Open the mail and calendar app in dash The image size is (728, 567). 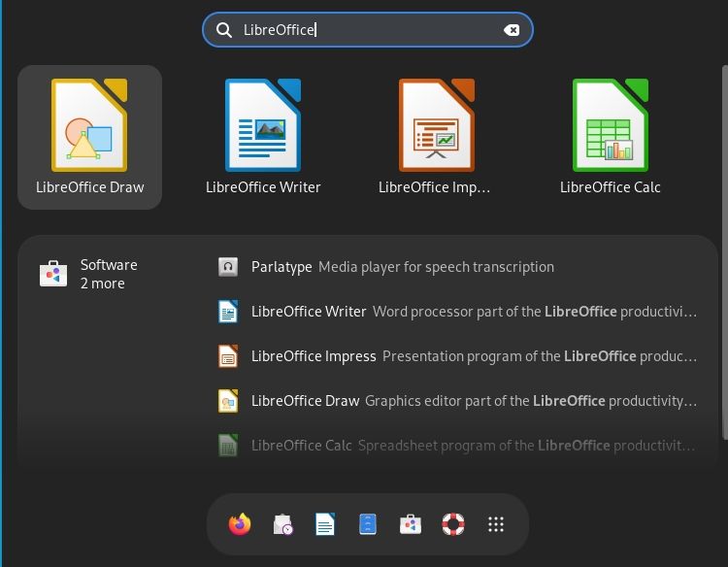click(282, 524)
